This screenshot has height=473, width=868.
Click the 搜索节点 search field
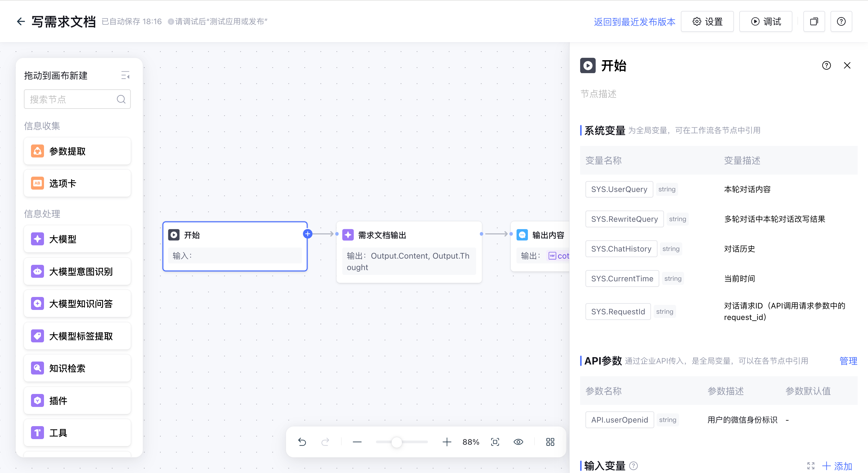[x=72, y=99]
